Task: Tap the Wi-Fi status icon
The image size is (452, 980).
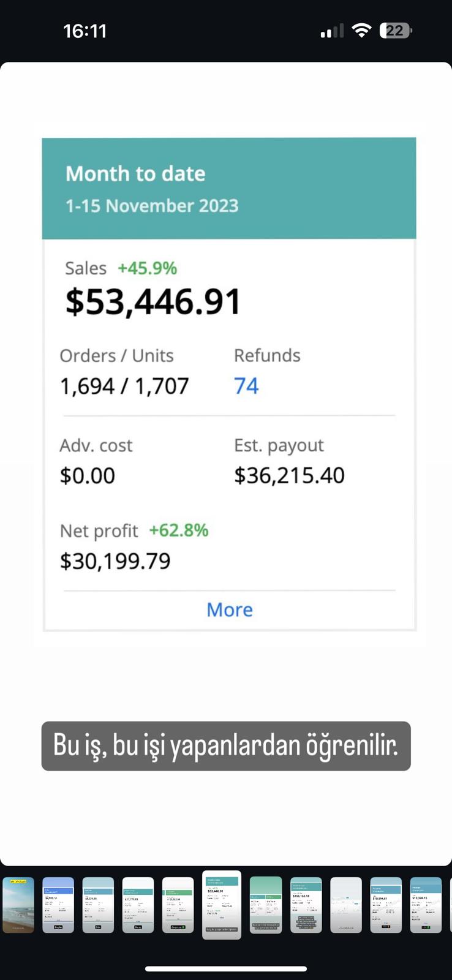Action: [x=362, y=31]
